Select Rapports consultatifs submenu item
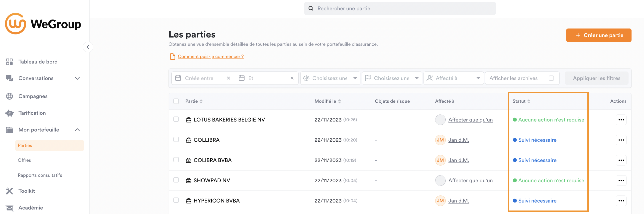This screenshot has height=214, width=644. [40, 175]
